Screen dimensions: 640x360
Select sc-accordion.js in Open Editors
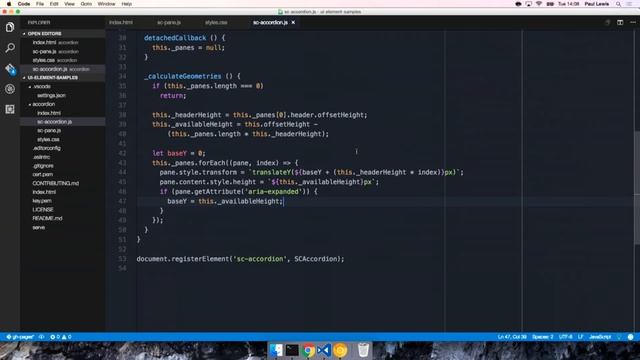coord(63,69)
